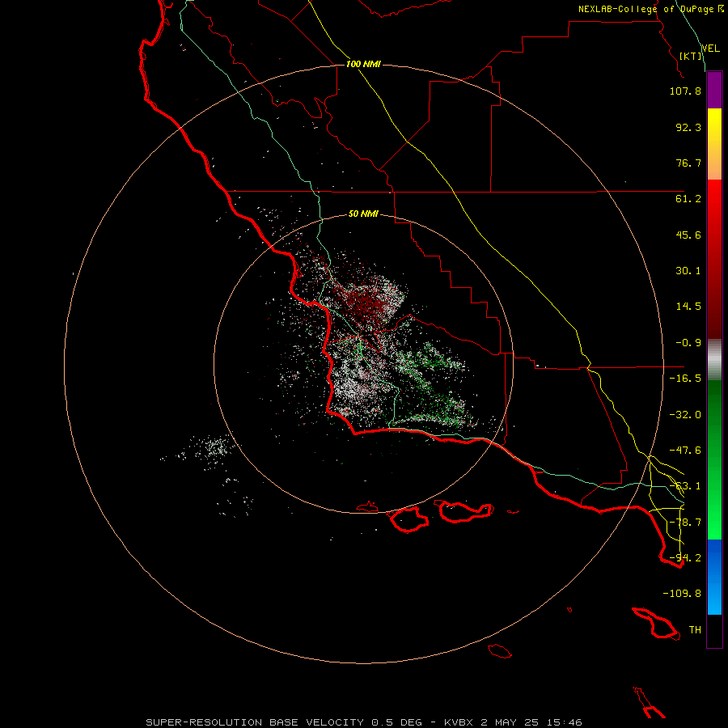Click the 30.1 velocity scale value

[688, 271]
